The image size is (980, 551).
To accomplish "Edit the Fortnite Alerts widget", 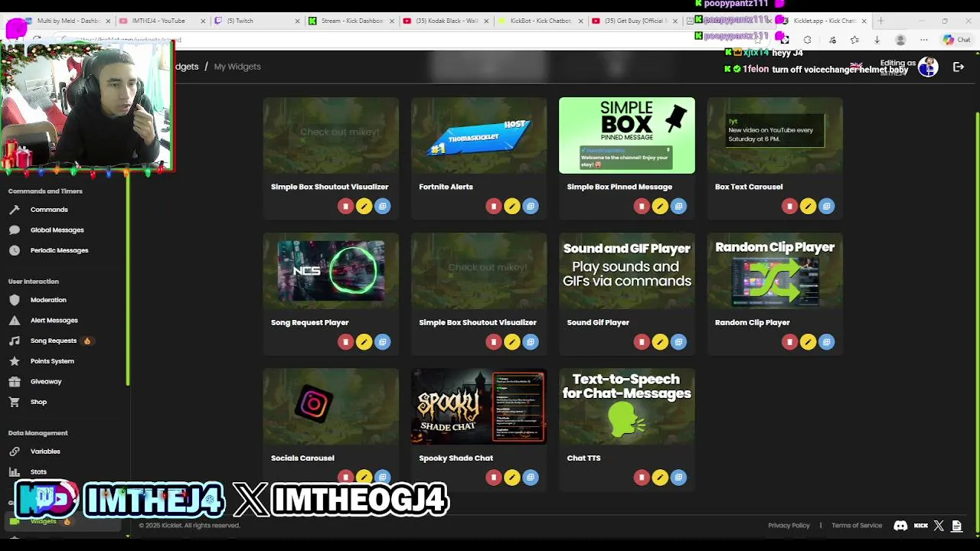I will tap(512, 206).
